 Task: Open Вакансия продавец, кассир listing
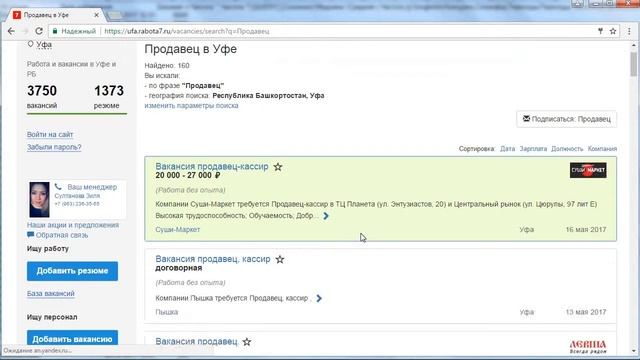pyautogui.click(x=213, y=259)
